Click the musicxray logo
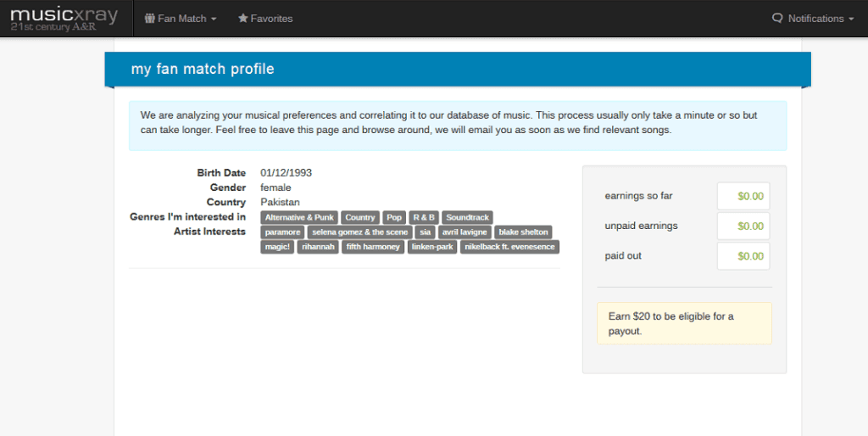This screenshot has width=868, height=436. pos(64,19)
